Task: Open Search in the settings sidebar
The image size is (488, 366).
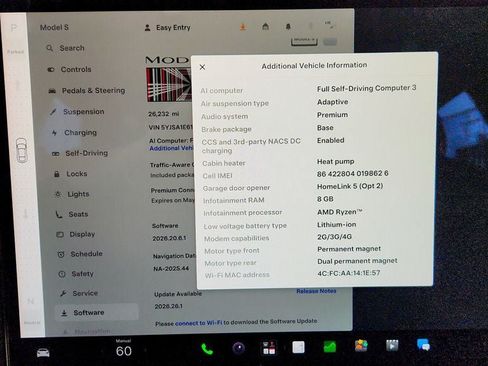Action: (x=66, y=48)
